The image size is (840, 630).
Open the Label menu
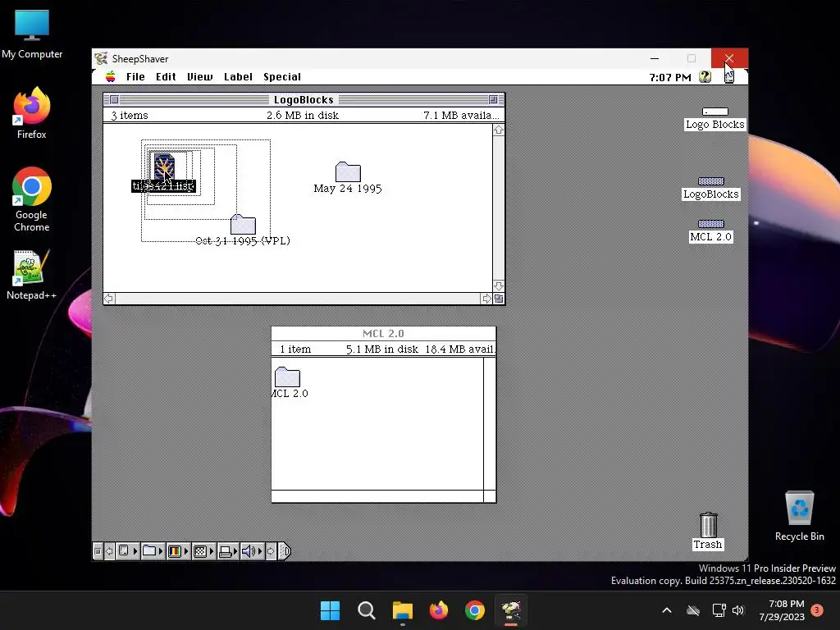click(x=239, y=76)
